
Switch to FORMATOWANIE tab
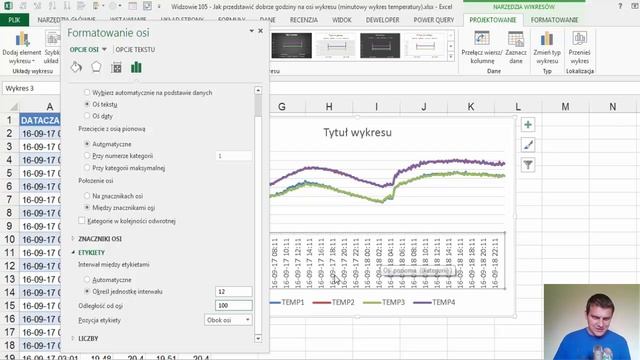coord(554,20)
